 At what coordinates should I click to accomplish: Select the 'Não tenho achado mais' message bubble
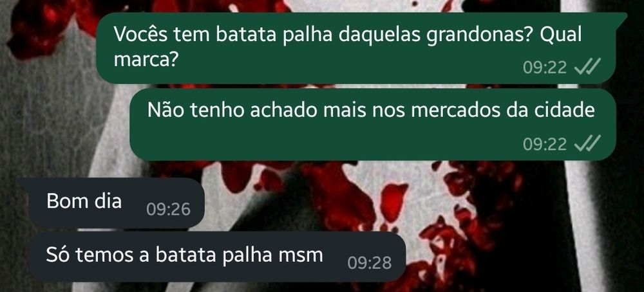tap(372, 125)
